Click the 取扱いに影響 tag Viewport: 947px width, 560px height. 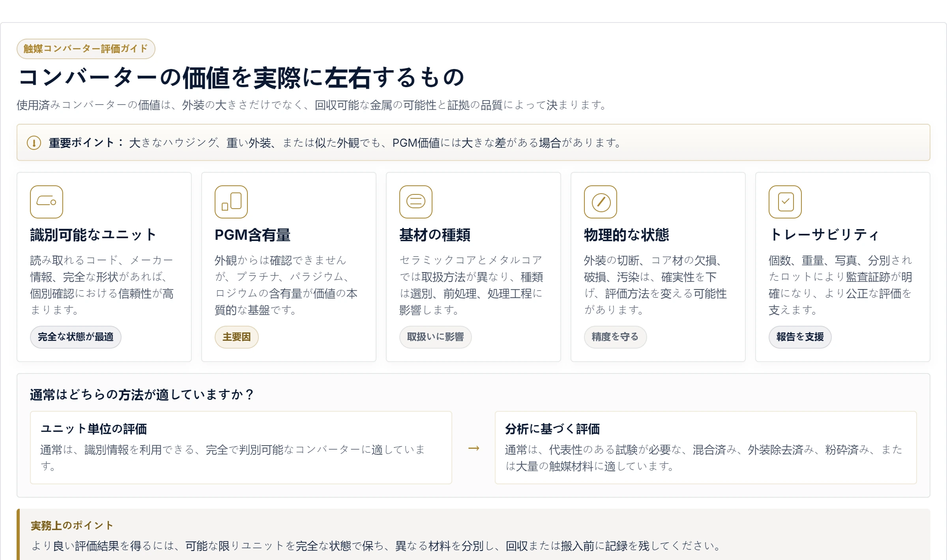click(436, 337)
